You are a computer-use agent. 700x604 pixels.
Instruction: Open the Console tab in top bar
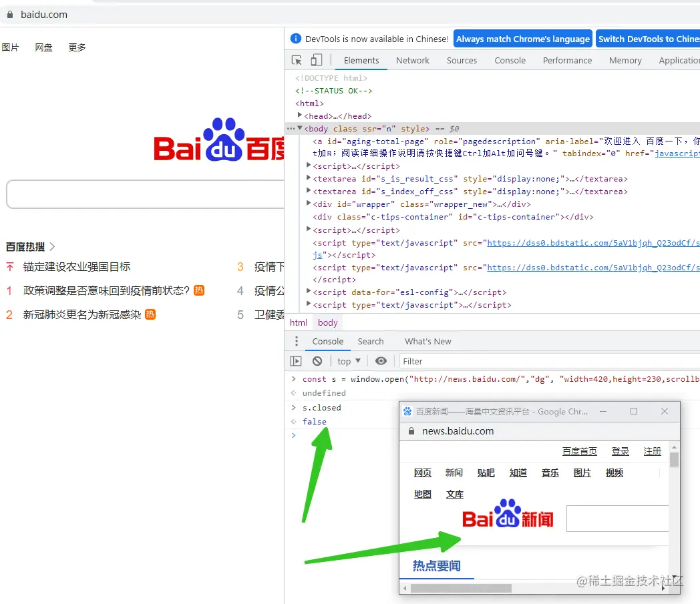coord(510,60)
